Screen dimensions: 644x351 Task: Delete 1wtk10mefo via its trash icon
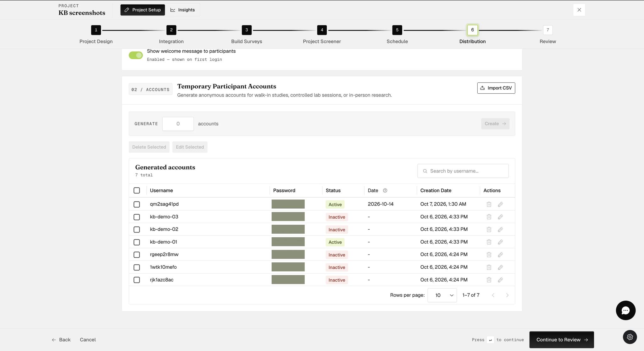(x=489, y=267)
